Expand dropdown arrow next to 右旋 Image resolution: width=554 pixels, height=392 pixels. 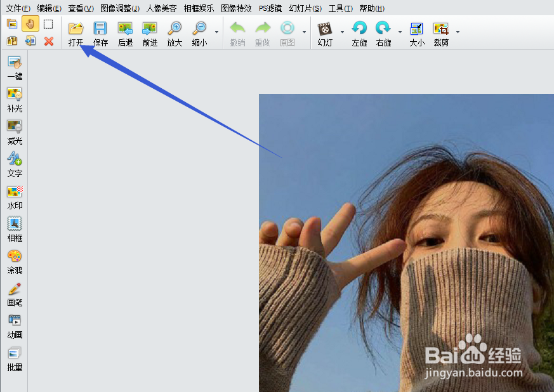point(400,32)
